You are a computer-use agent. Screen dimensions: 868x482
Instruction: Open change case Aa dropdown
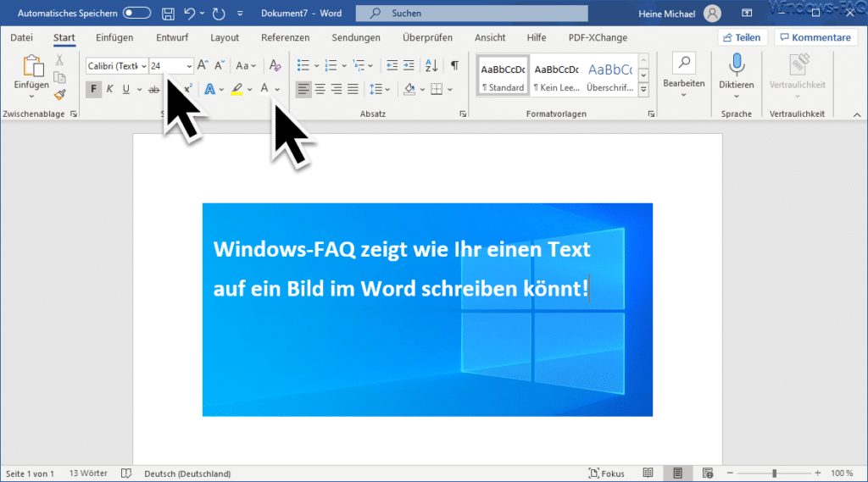[246, 65]
